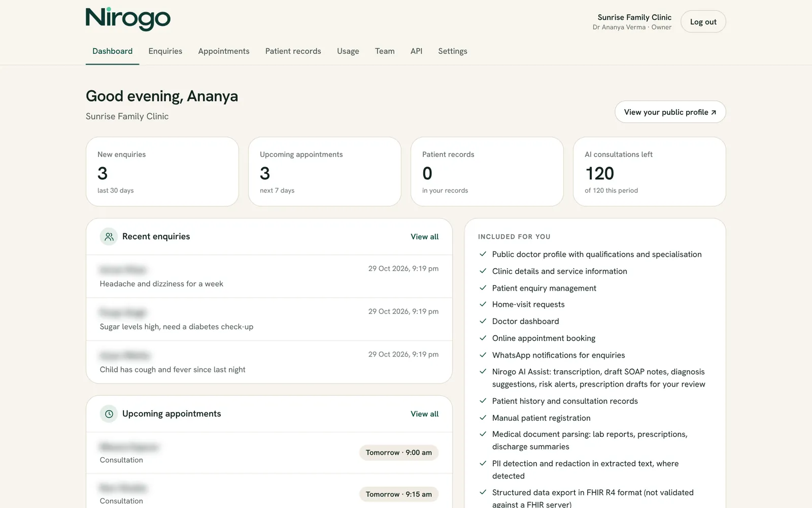Click 'Patient history and consultation records'
Viewport: 812px width, 508px height.
pos(565,401)
